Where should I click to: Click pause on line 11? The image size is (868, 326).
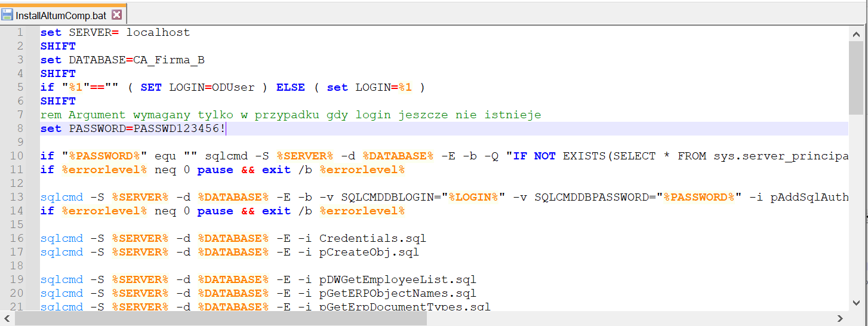[216, 170]
